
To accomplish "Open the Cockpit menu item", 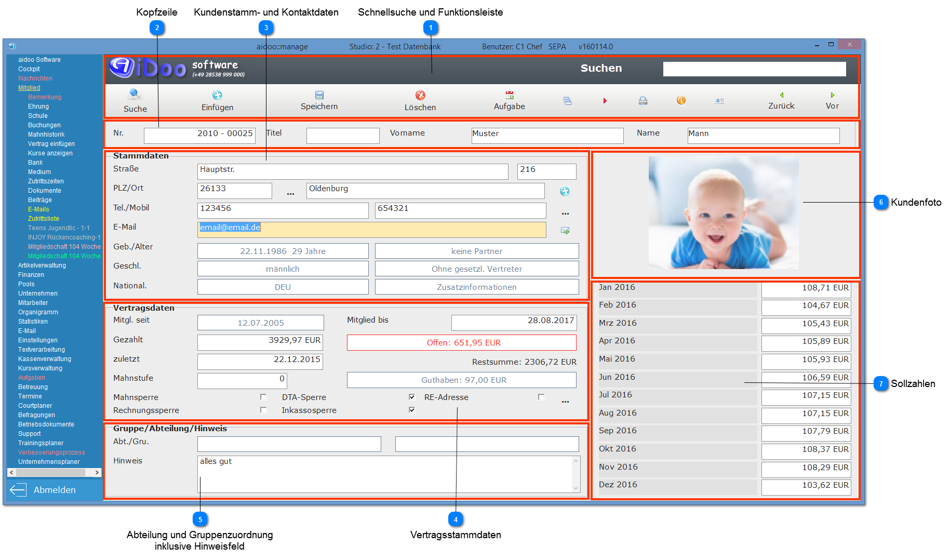I will (x=29, y=69).
